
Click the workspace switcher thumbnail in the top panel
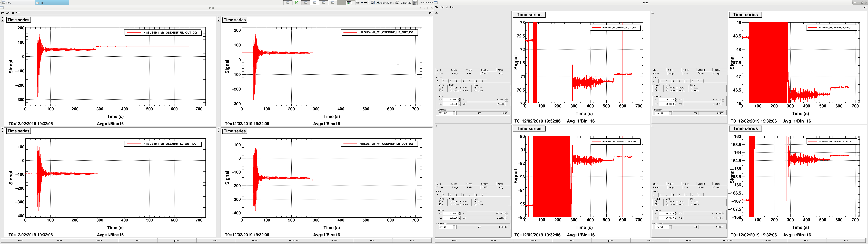[x=351, y=3]
